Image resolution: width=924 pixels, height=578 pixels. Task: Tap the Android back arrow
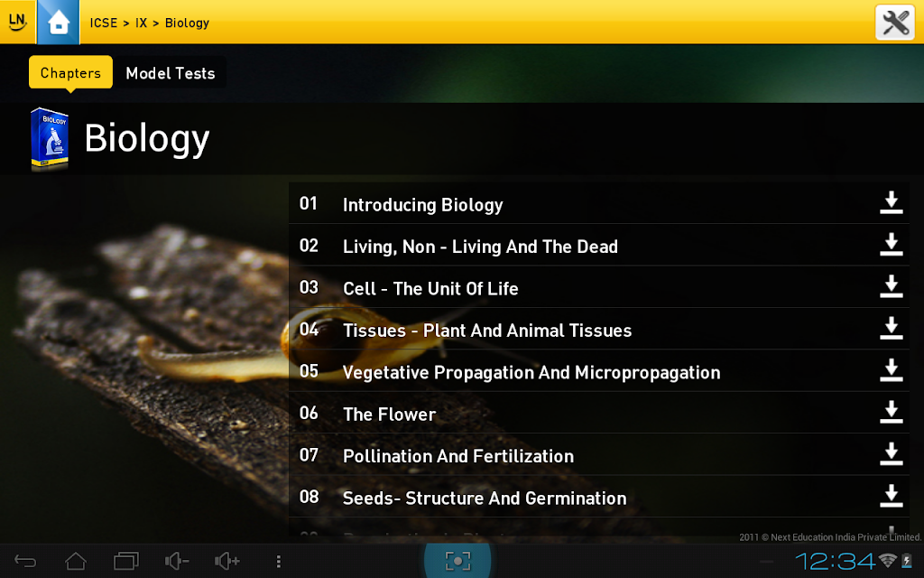25,561
